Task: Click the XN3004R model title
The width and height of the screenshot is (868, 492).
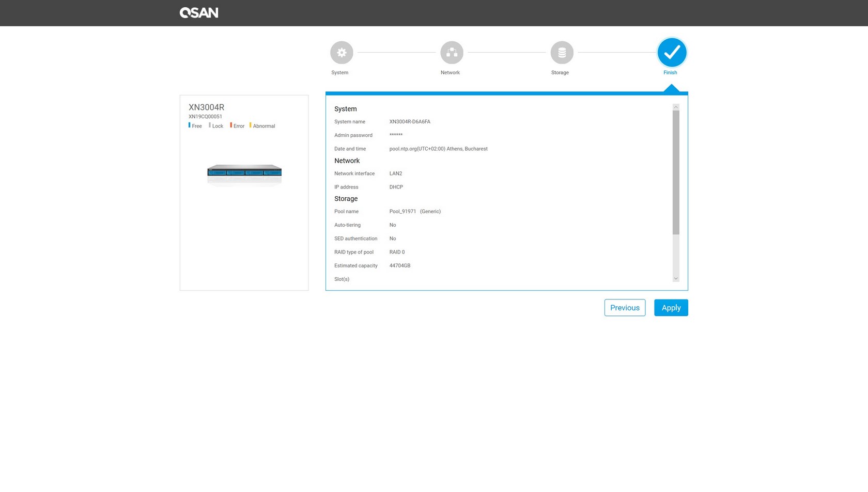Action: [206, 107]
